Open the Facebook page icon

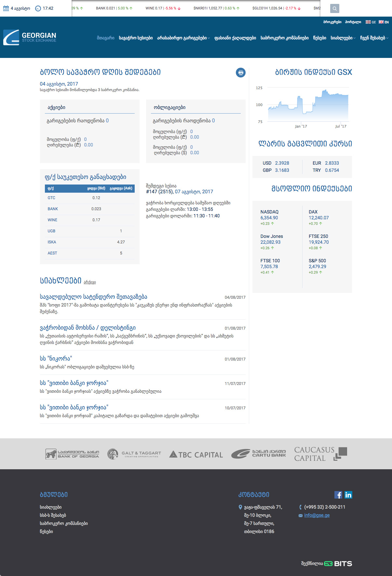pos(338,495)
